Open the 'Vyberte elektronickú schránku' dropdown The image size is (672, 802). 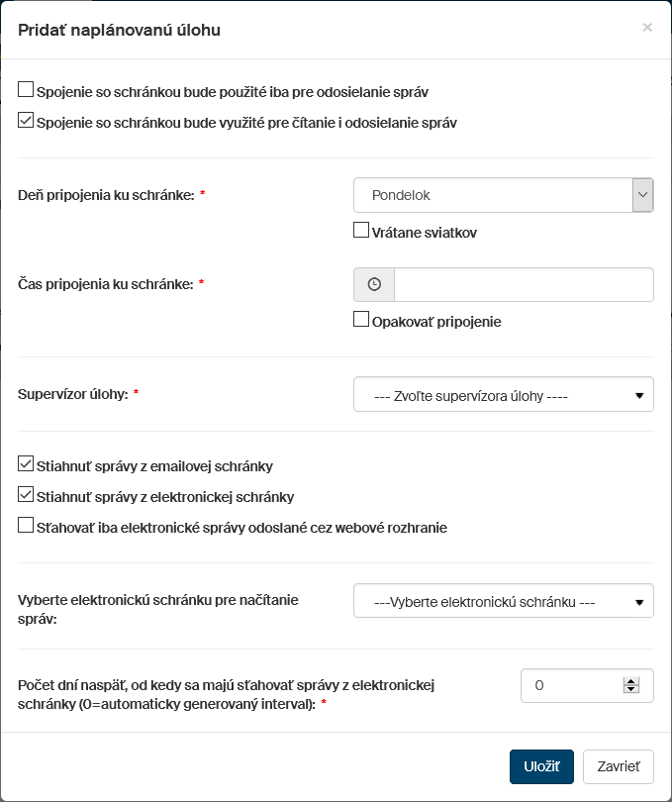pos(503,600)
